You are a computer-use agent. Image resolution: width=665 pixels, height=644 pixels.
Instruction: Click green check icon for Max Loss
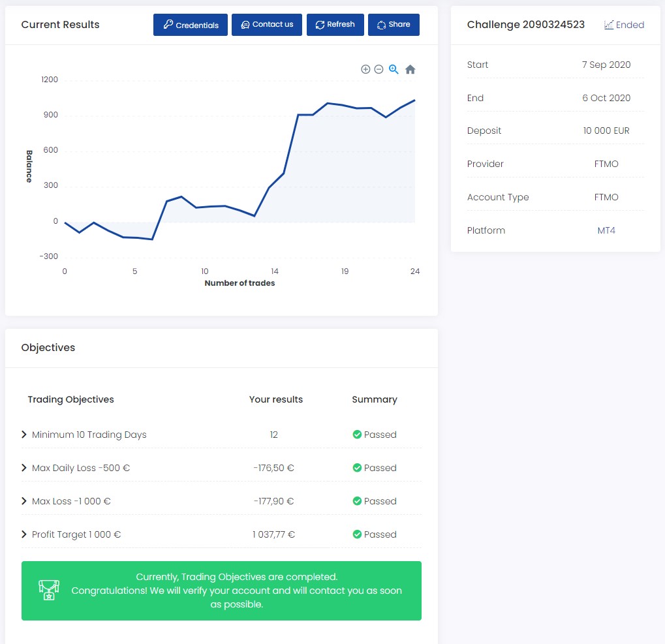tap(357, 501)
